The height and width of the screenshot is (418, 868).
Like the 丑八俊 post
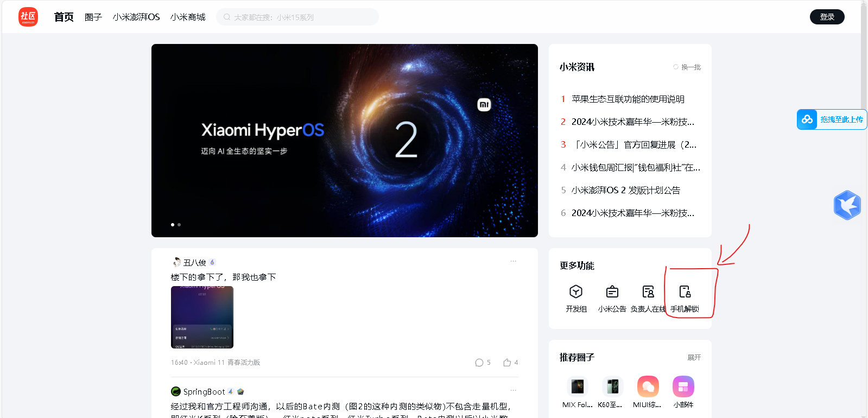click(507, 363)
